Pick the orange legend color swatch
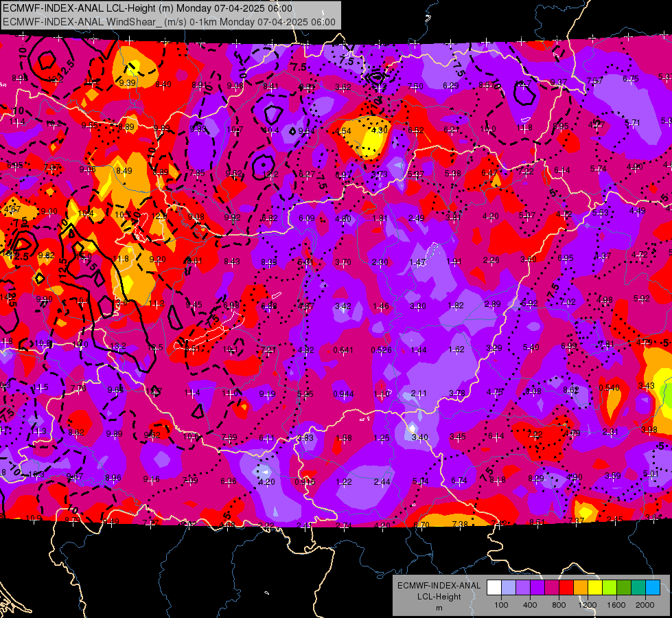Viewport: 672px width, 618px height. click(581, 588)
